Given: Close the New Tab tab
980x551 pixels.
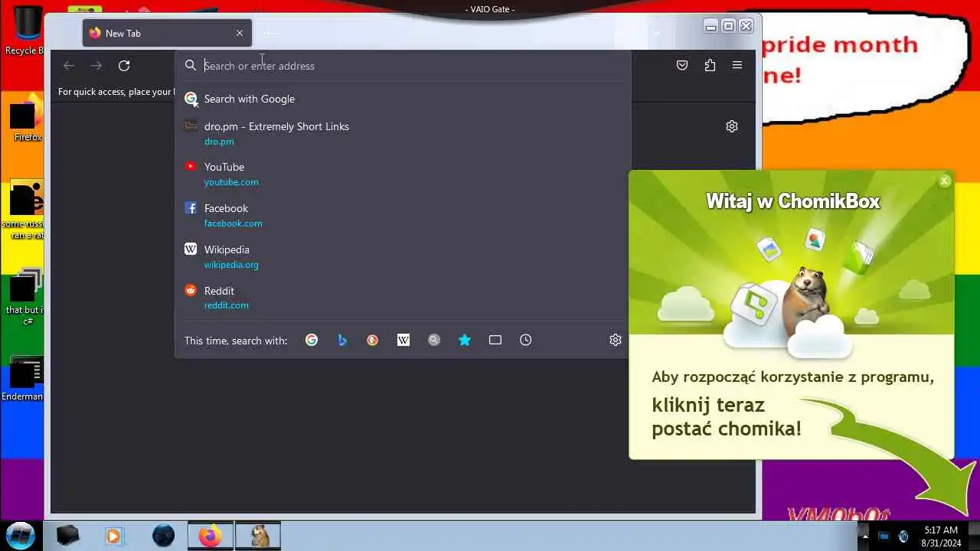Looking at the screenshot, I should pos(240,33).
